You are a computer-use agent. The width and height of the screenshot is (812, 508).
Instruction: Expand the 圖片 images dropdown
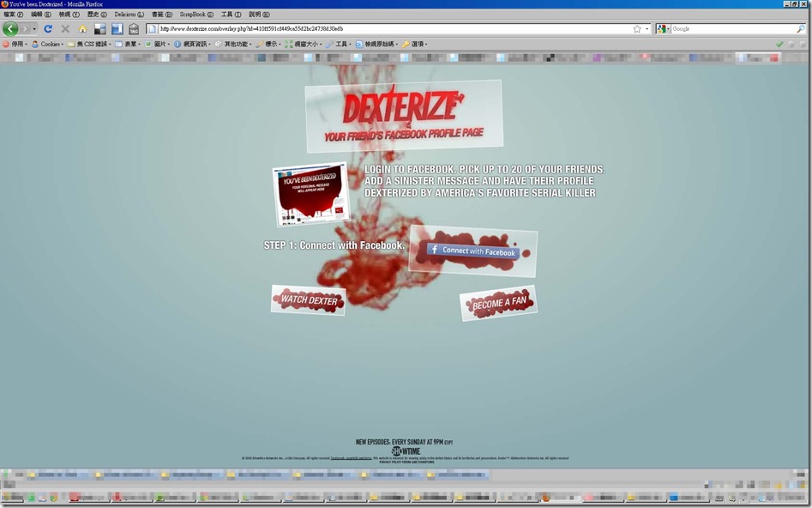tap(157, 44)
